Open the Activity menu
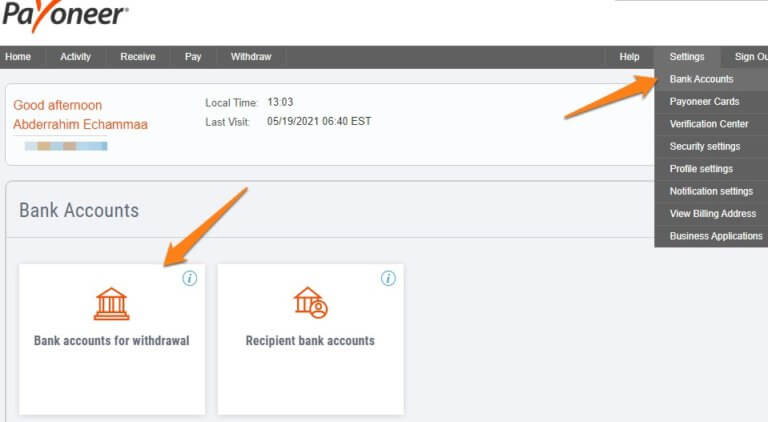Viewport: 768px width, 422px height. (75, 57)
